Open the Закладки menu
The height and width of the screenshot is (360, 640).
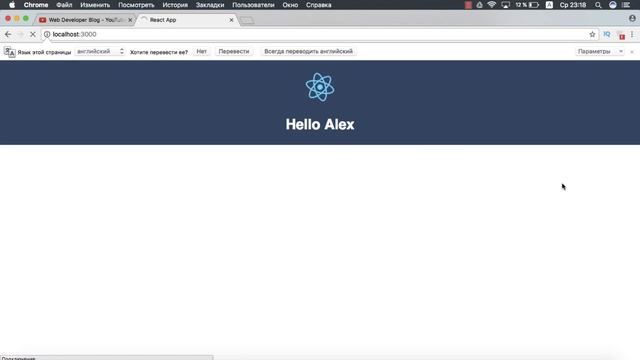pyautogui.click(x=210, y=5)
